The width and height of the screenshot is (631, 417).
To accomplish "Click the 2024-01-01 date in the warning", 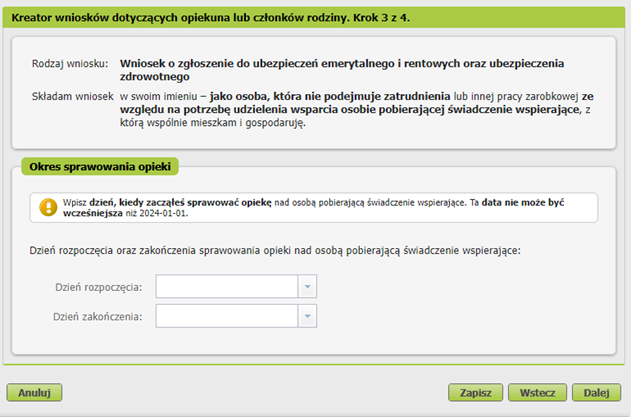I will tap(163, 213).
